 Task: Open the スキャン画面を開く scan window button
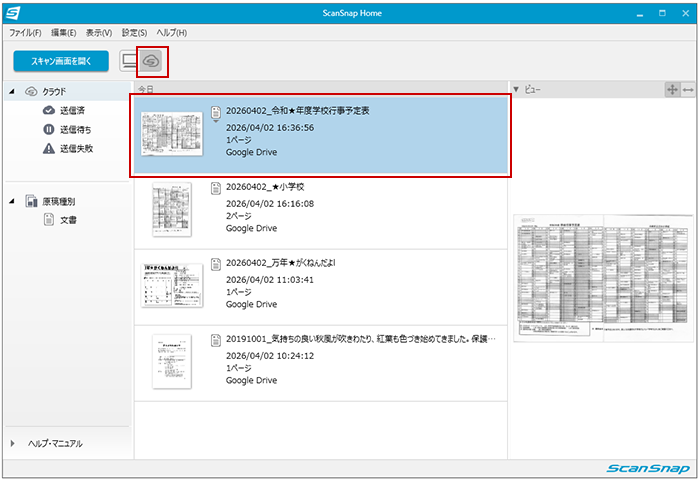click(61, 61)
